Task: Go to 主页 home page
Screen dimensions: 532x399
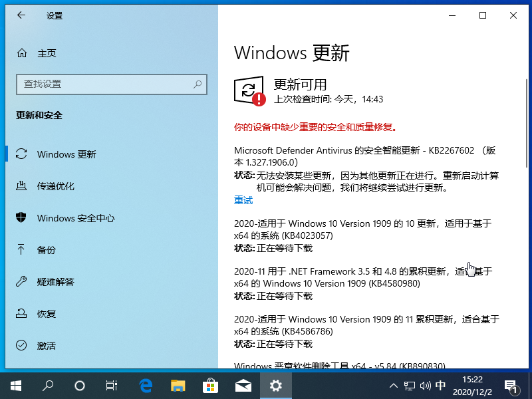Action: pyautogui.click(x=47, y=53)
